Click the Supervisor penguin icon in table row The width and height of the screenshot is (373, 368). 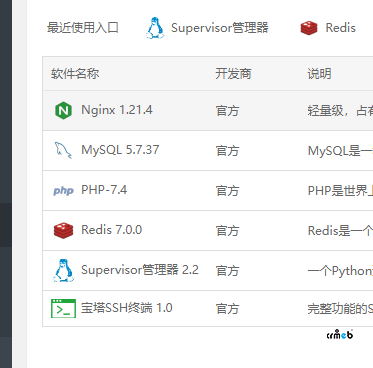[63, 270]
